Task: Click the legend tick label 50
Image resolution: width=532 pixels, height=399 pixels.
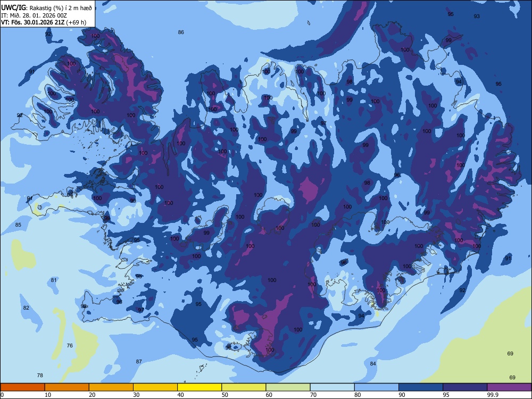Action: [225, 395]
